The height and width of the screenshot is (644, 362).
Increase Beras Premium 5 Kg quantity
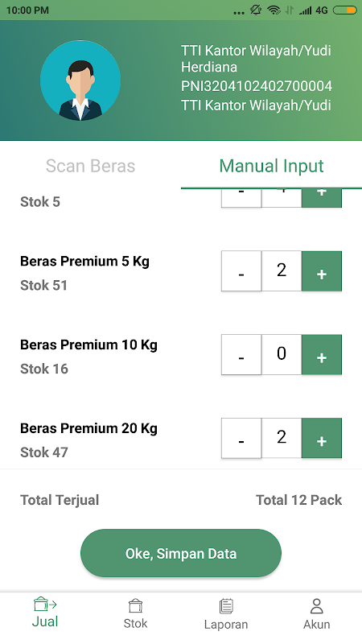point(322,271)
